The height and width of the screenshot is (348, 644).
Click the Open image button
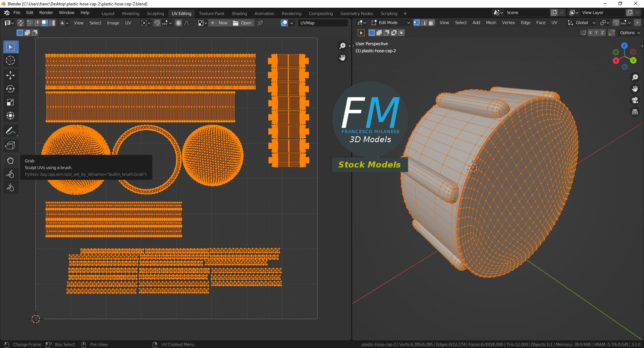[243, 23]
